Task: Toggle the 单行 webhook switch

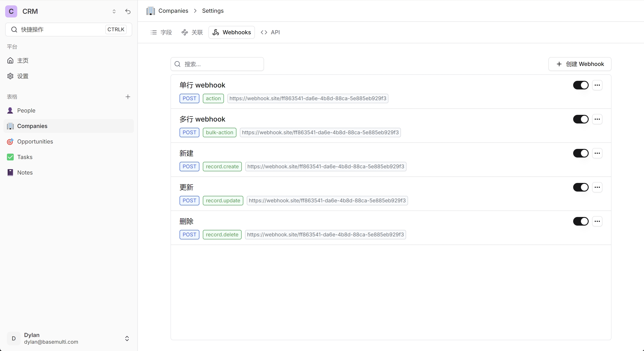Action: 580,85
